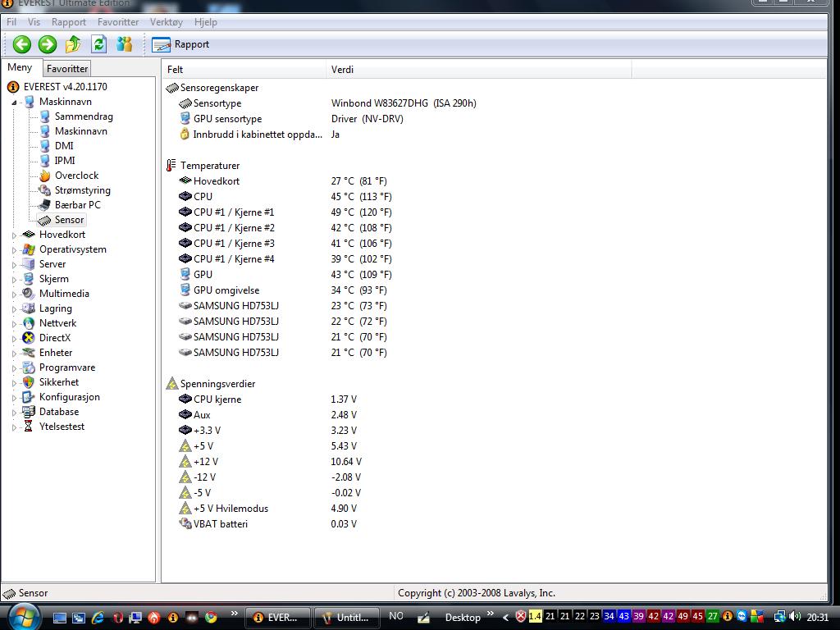Click the EVER... taskbar button
The width and height of the screenshot is (840, 630).
(x=278, y=618)
